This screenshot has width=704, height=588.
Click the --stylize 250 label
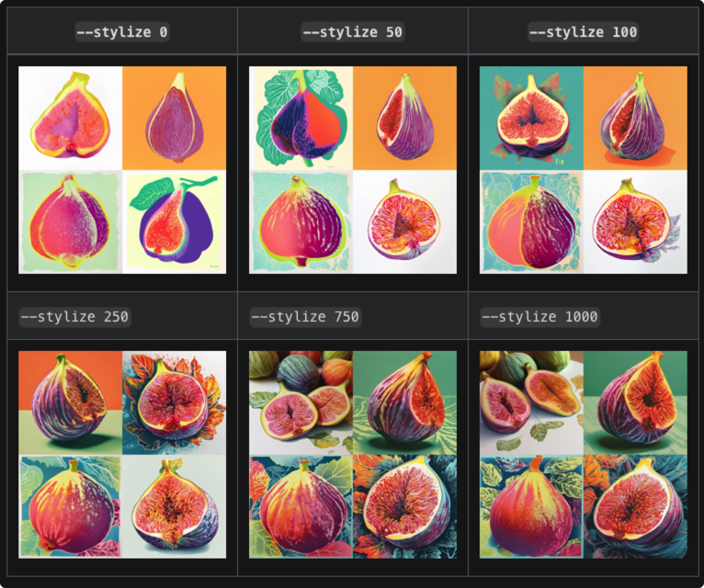(75, 317)
